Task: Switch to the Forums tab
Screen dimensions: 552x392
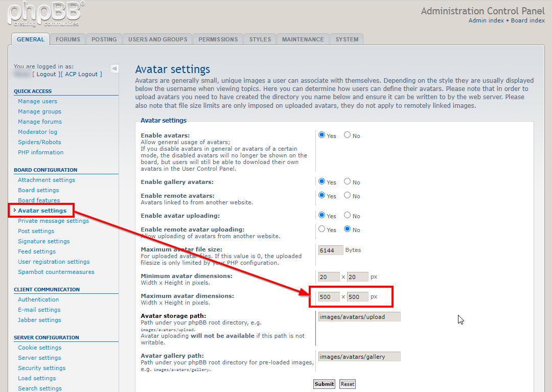Action: pyautogui.click(x=68, y=39)
